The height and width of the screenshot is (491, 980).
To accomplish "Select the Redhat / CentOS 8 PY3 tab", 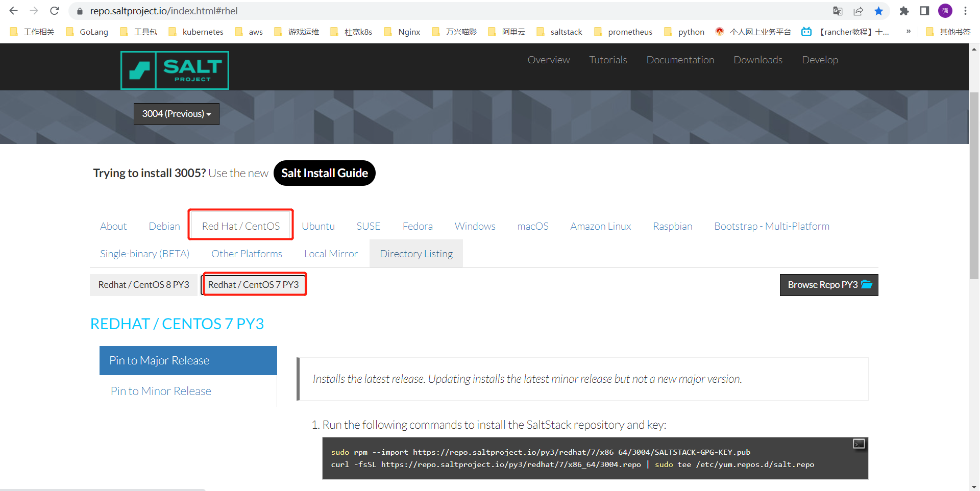I will 144,285.
